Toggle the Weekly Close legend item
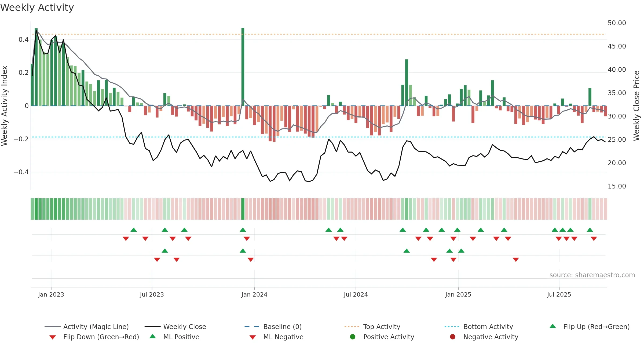 [x=175, y=327]
